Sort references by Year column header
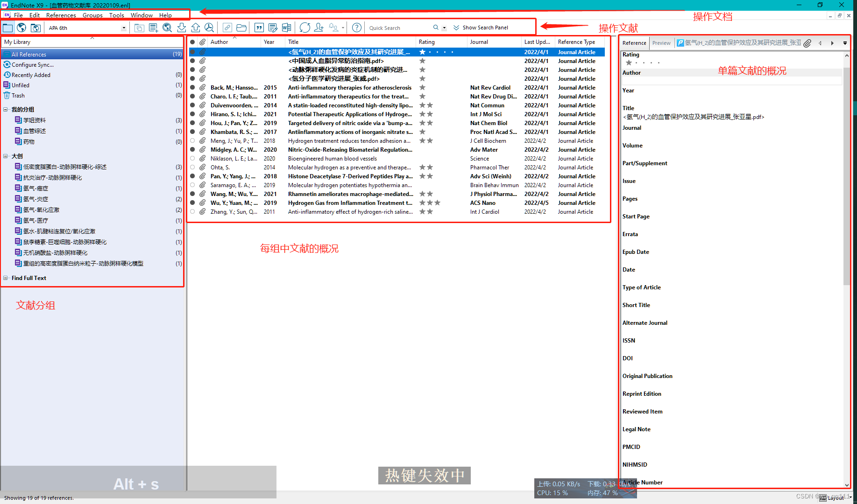The width and height of the screenshot is (857, 504). click(273, 42)
